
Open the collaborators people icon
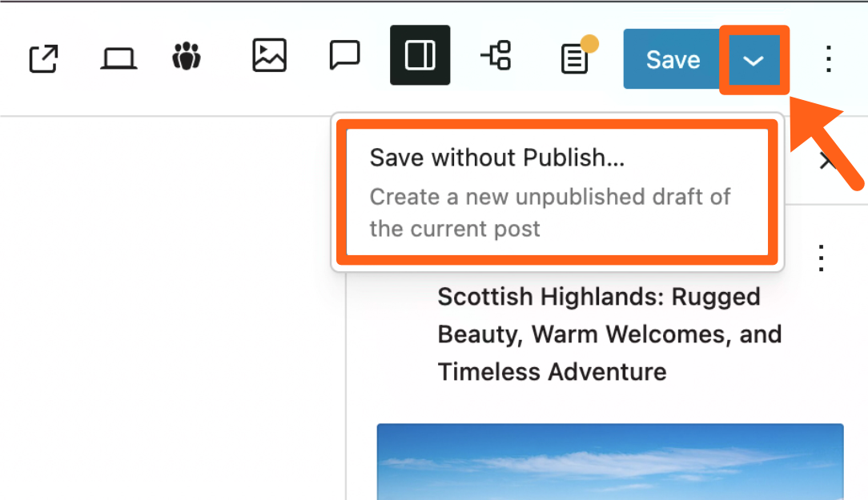187,58
